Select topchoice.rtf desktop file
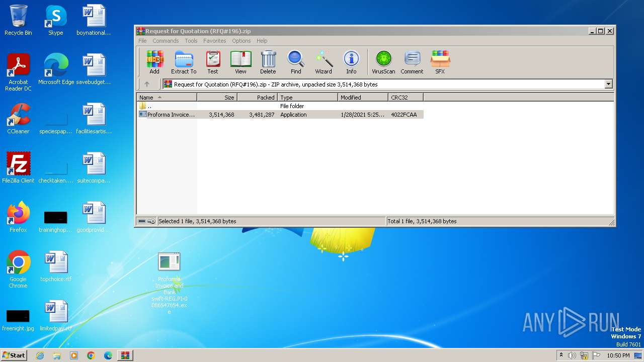The image size is (644, 362). click(x=56, y=266)
